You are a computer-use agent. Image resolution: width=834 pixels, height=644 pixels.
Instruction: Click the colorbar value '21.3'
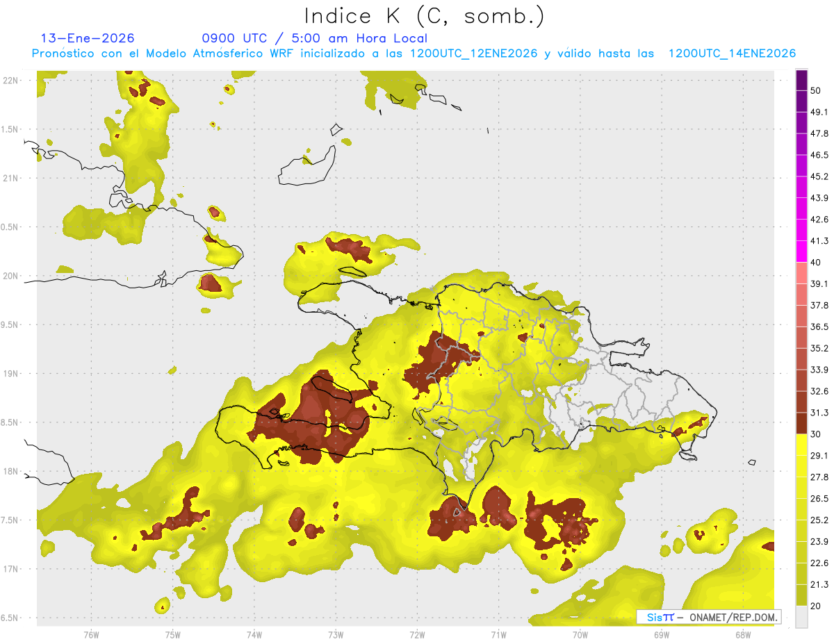(819, 585)
